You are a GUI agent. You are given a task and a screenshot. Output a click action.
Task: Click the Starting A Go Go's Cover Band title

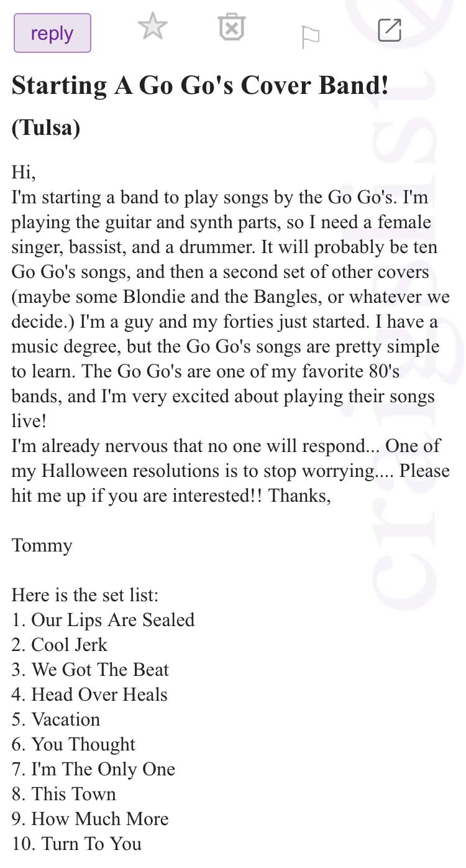[x=200, y=85]
